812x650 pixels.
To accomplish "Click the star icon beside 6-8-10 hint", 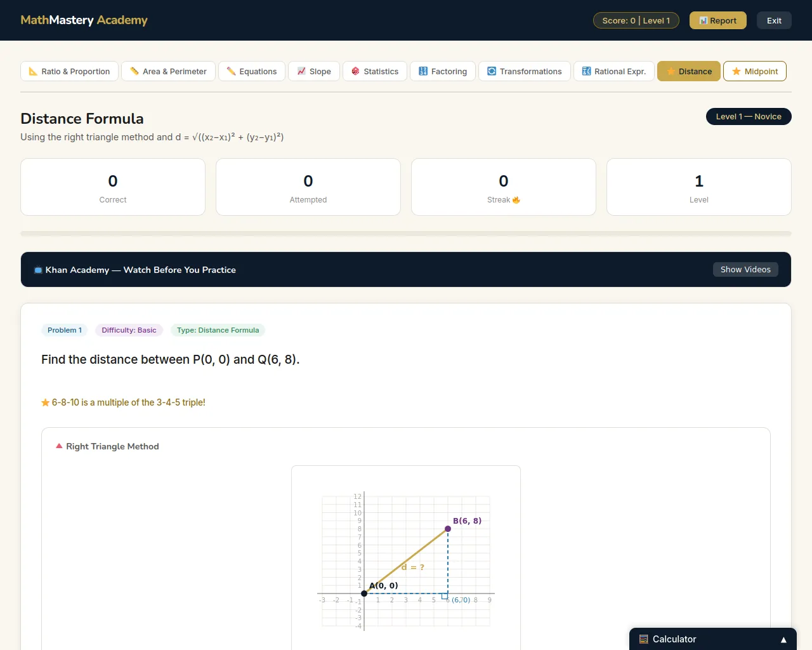I will pyautogui.click(x=45, y=402).
